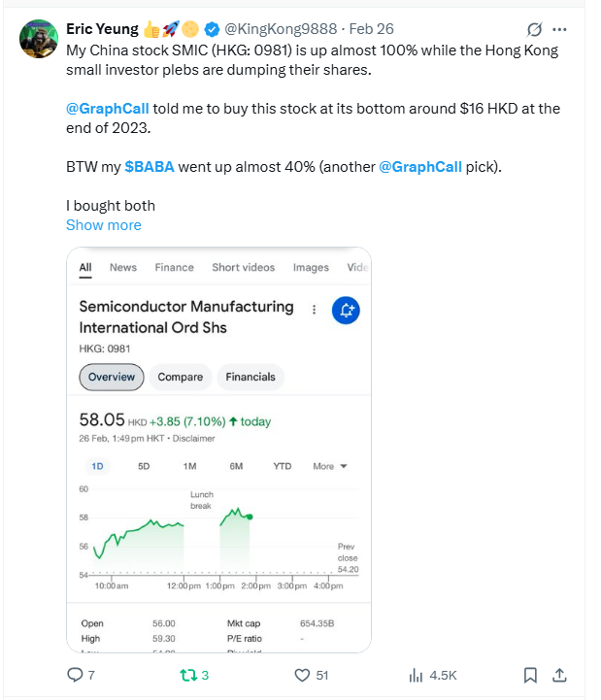Open first @GraphCall mention link

click(107, 109)
